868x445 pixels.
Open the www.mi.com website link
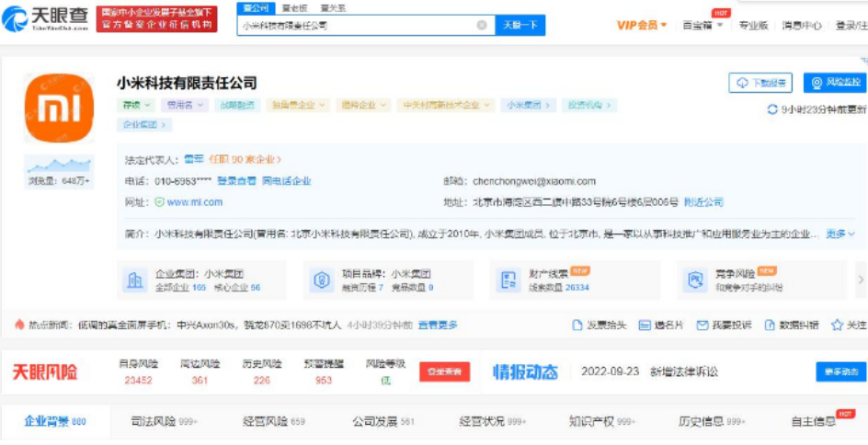194,202
